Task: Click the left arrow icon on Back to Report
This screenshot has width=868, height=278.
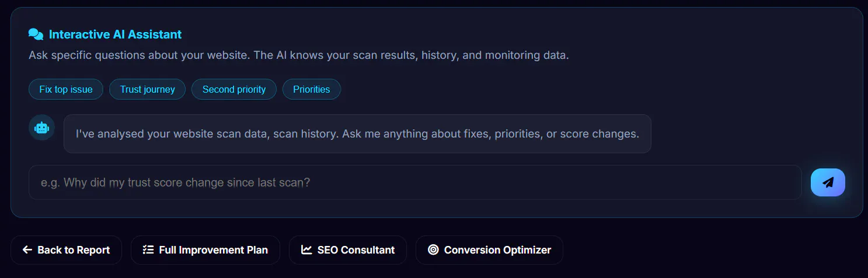Action: (x=27, y=250)
